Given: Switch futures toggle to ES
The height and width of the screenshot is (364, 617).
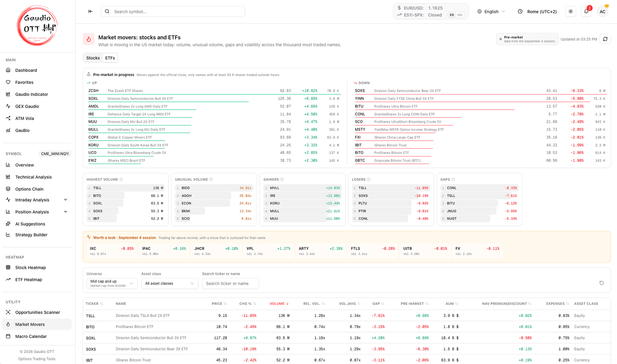Looking at the screenshot, I should 452,15.
